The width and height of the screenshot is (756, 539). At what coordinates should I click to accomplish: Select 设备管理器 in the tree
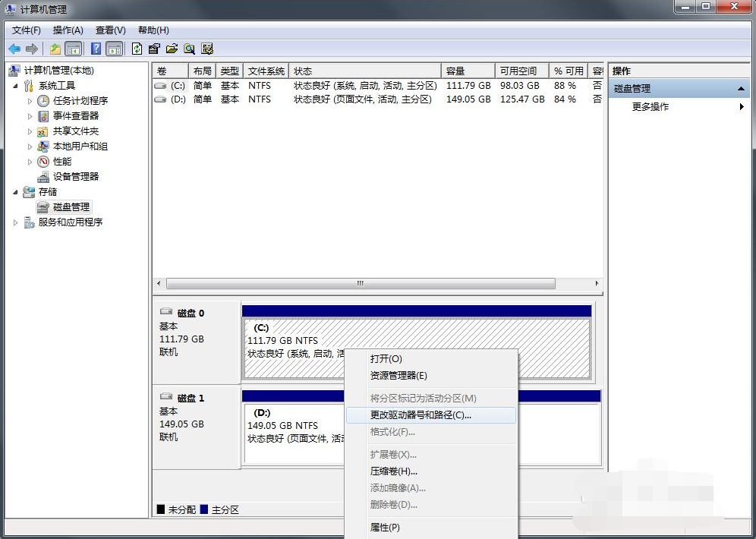[x=75, y=176]
